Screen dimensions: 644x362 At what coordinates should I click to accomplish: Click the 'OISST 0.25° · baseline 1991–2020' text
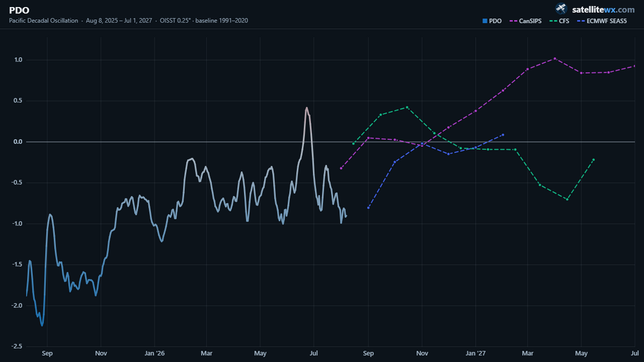click(x=204, y=21)
